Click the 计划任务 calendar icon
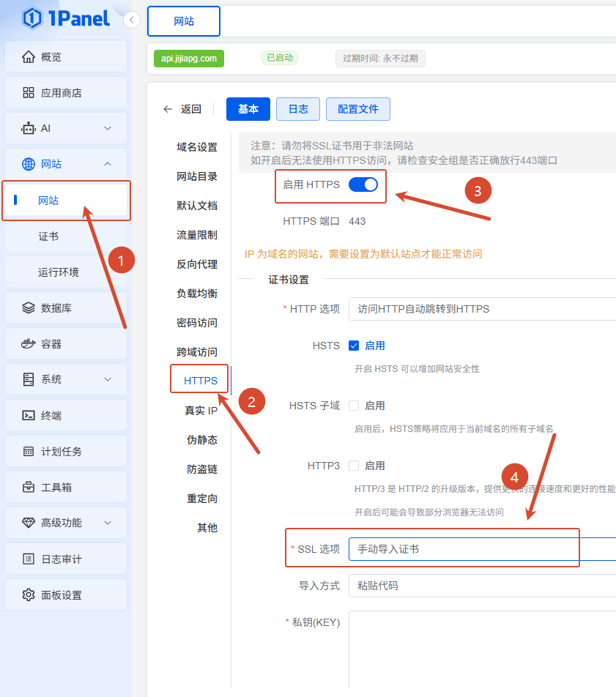Image resolution: width=616 pixels, height=697 pixels. point(29,451)
